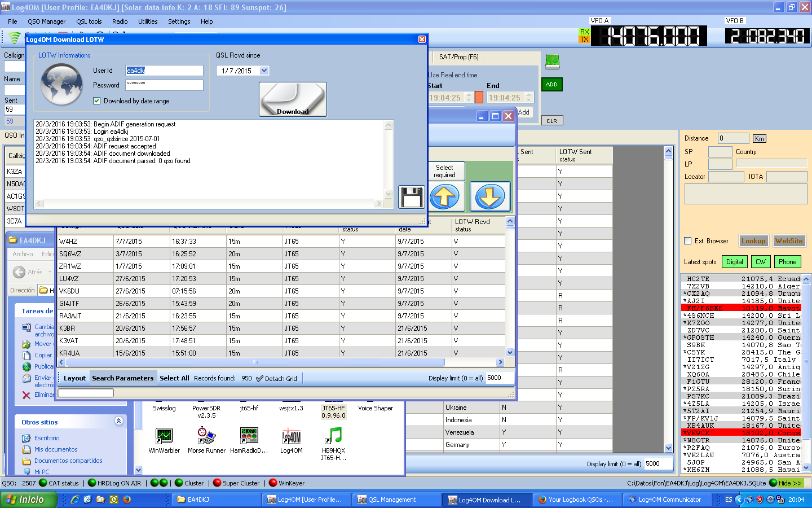
Task: Click Select All in QSL Management
Action: coord(174,378)
